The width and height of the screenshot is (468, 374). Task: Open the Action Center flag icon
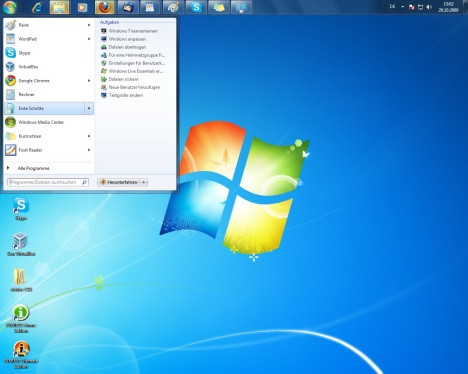(412, 7)
